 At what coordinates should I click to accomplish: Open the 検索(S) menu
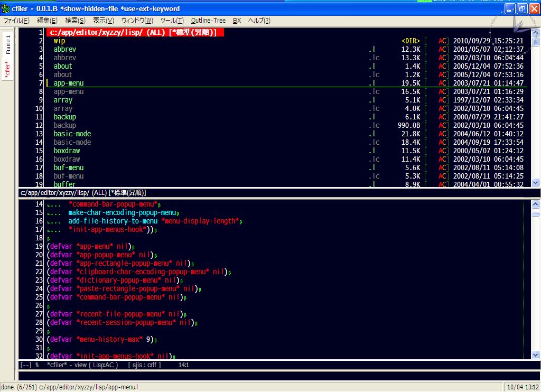click(x=75, y=21)
